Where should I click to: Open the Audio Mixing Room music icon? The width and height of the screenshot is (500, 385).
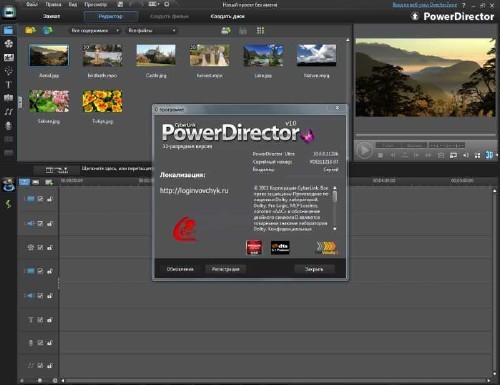pos(9,112)
